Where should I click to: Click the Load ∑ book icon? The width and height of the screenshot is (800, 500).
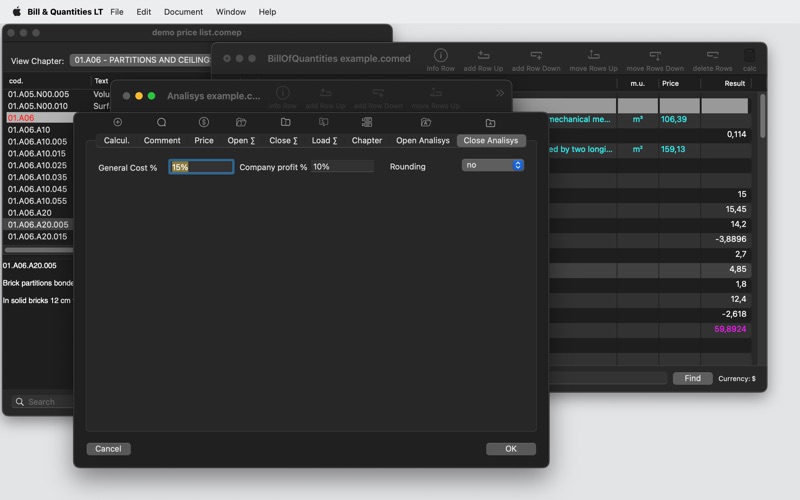click(323, 122)
